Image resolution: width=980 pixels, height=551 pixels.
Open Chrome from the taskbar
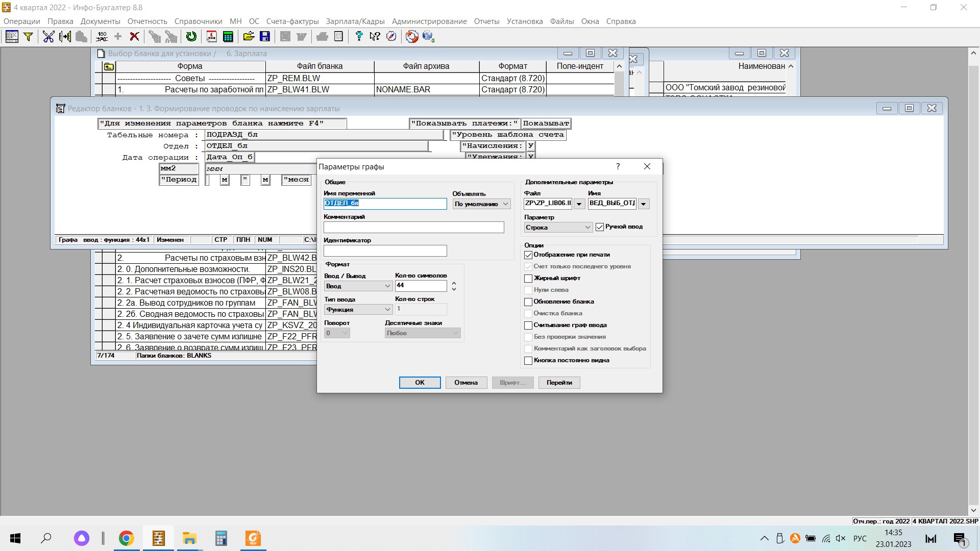click(x=126, y=538)
